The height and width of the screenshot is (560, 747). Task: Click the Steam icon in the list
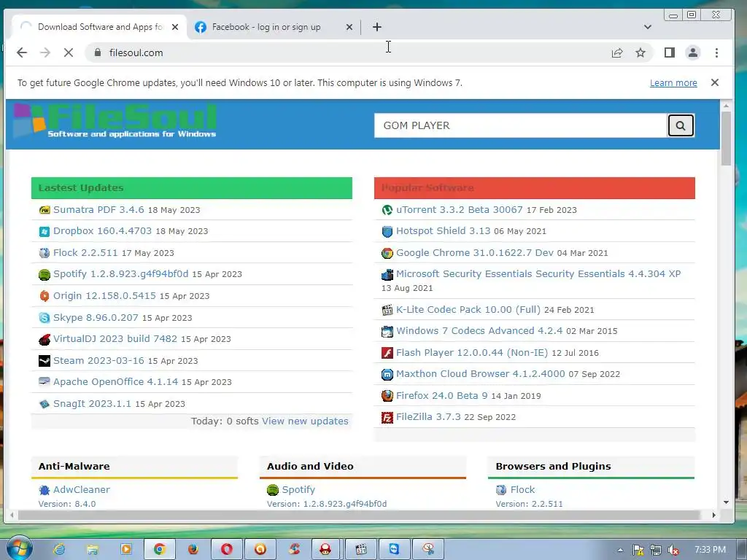pos(44,361)
